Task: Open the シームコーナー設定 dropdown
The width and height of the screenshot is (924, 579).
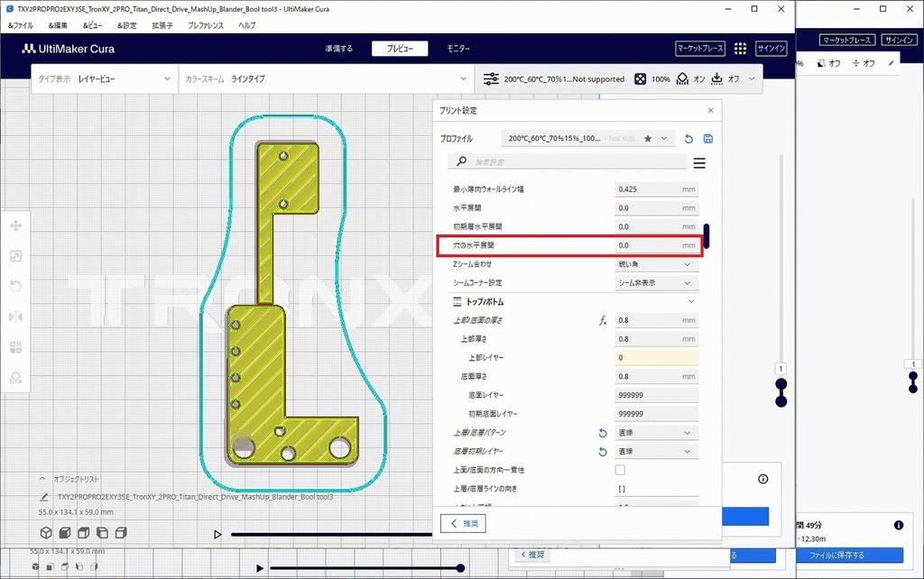Action: coord(657,283)
